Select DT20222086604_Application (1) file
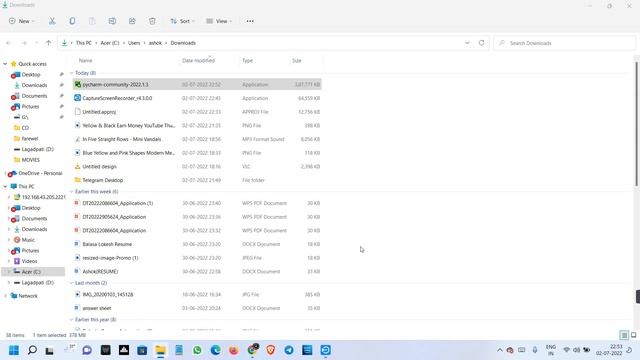This screenshot has height=360, width=640. (x=197, y=203)
